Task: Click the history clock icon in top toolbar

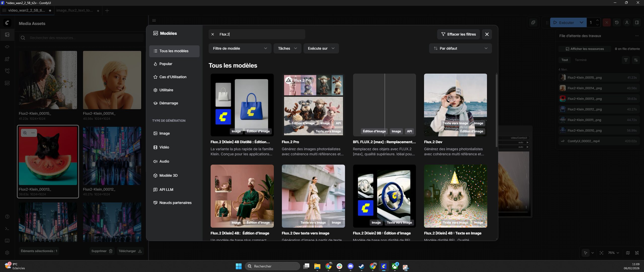Action: (x=617, y=22)
